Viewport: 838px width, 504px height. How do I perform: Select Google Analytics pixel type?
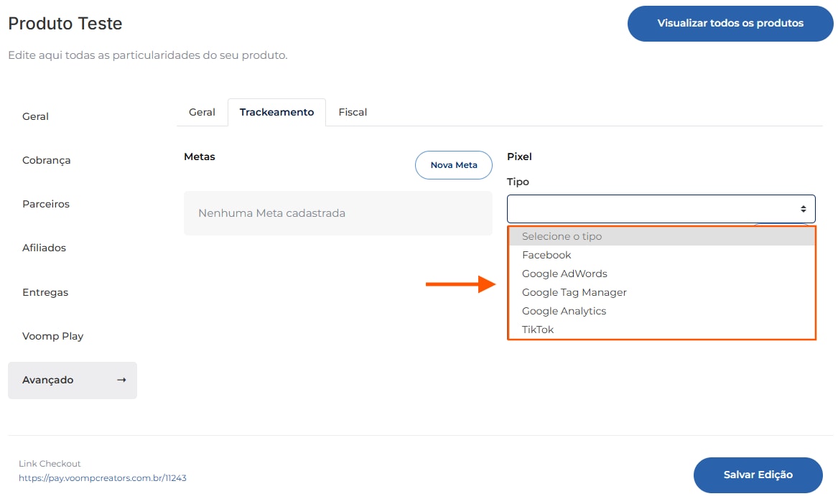564,311
